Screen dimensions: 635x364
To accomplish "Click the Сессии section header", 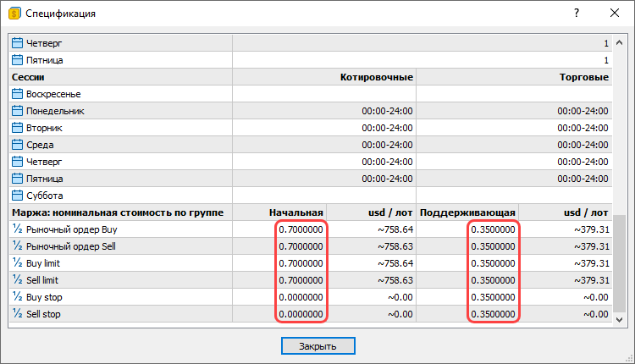I will [x=30, y=77].
